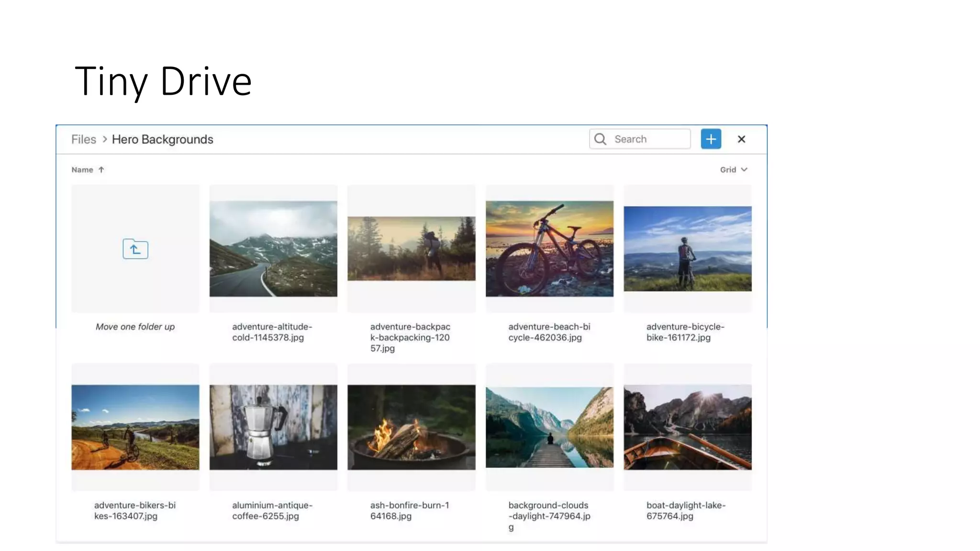The height and width of the screenshot is (551, 980).
Task: Select the boat-daylight-lake thumbnail
Action: [687, 427]
